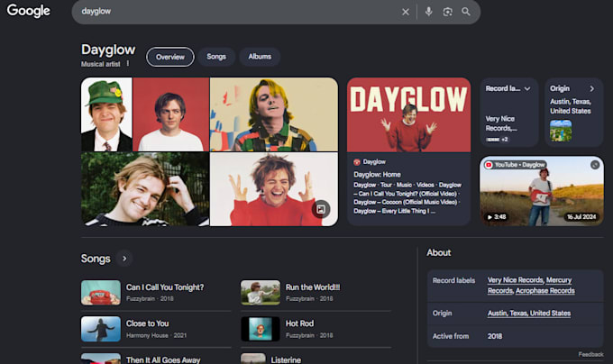Image resolution: width=613 pixels, height=364 pixels.
Task: Open Austin, Texas, United States About link
Action: (529, 314)
